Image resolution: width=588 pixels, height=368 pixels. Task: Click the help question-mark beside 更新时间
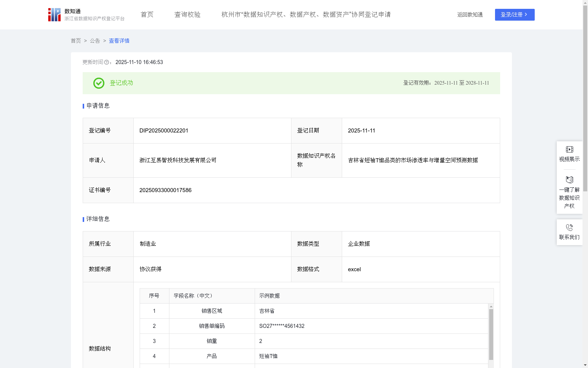click(107, 63)
